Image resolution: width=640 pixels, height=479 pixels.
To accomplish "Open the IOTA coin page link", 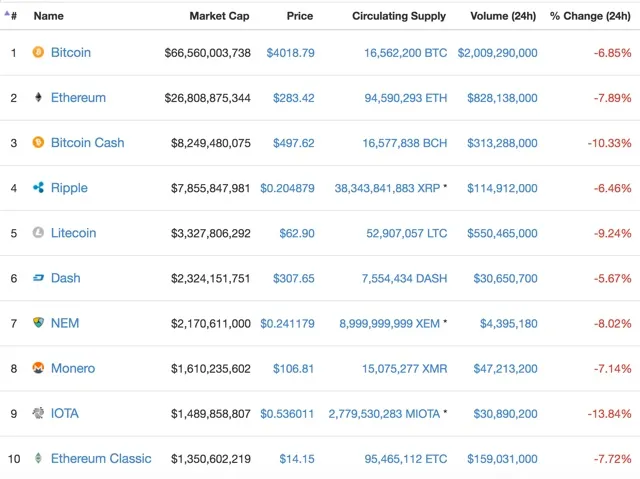I will (64, 413).
